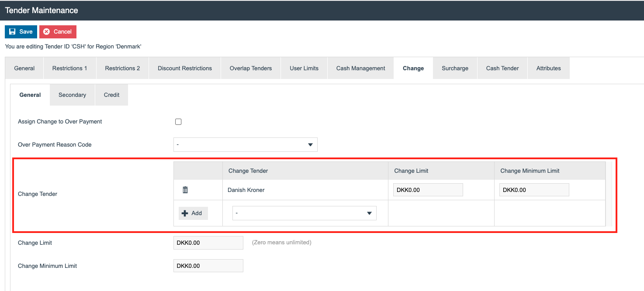Switch to the User Limits tab
This screenshot has width=644, height=291.
[x=304, y=68]
